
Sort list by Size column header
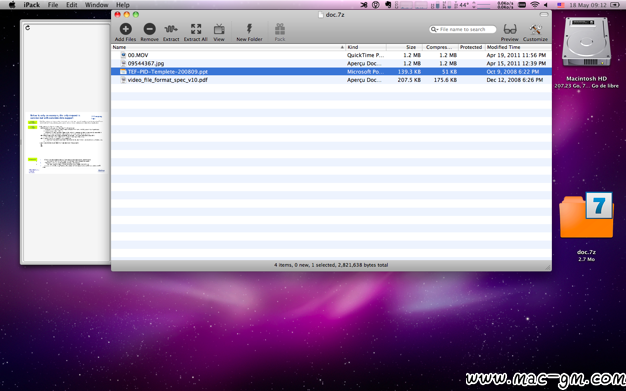point(404,47)
